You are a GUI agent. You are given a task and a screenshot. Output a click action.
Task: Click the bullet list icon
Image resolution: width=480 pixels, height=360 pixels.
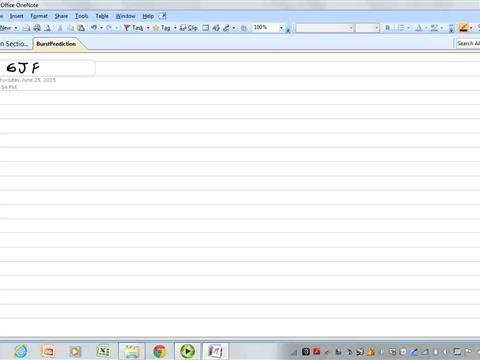401,28
